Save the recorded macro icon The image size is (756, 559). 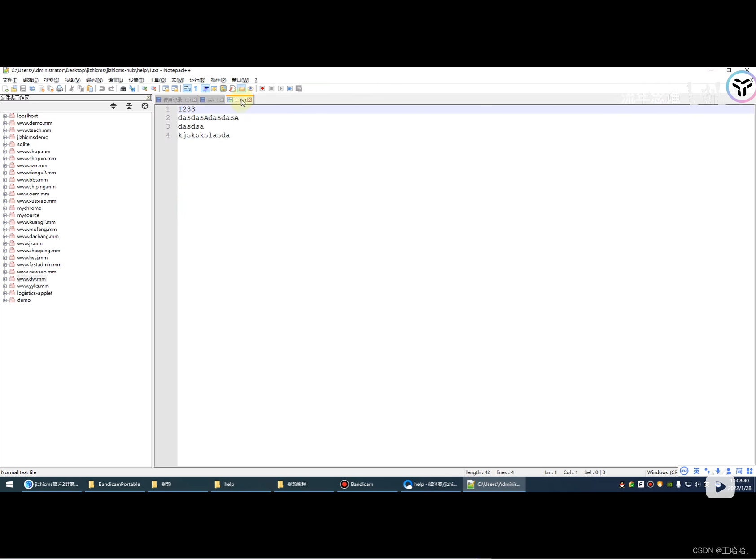(x=299, y=88)
